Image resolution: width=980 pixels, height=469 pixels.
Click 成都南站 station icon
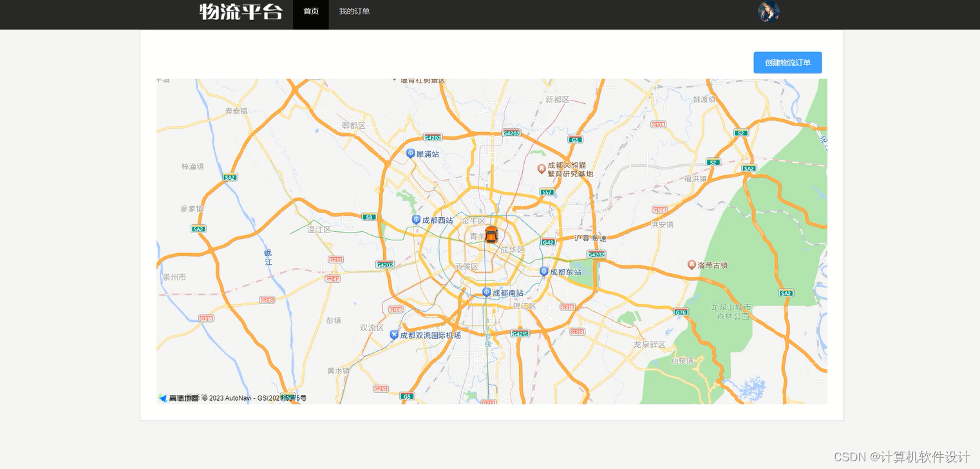tap(487, 292)
